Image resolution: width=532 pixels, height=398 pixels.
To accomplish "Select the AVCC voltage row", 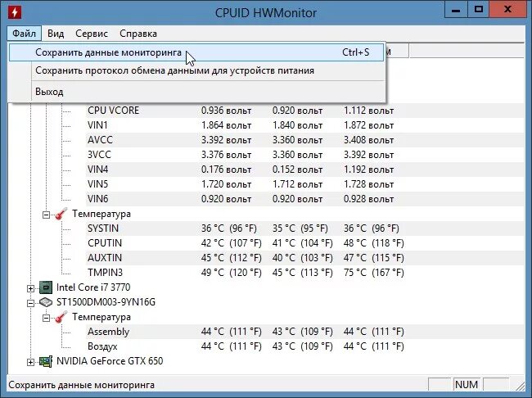I will click(x=304, y=140).
